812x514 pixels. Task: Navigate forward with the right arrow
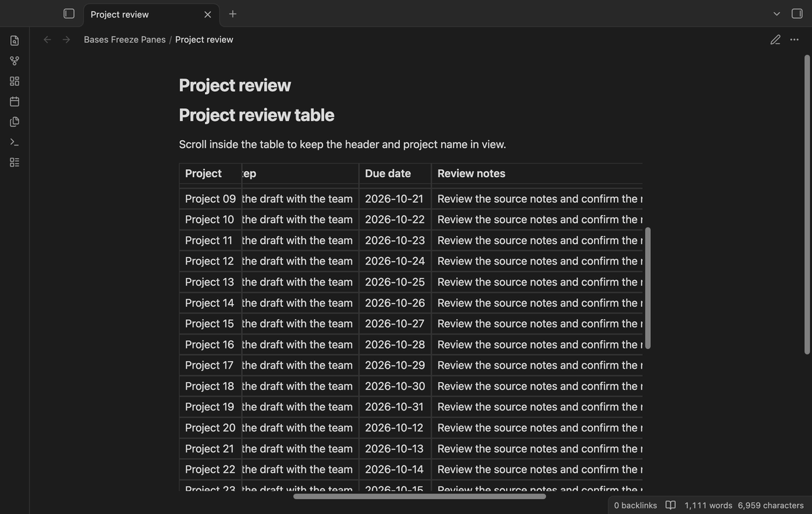coord(66,39)
